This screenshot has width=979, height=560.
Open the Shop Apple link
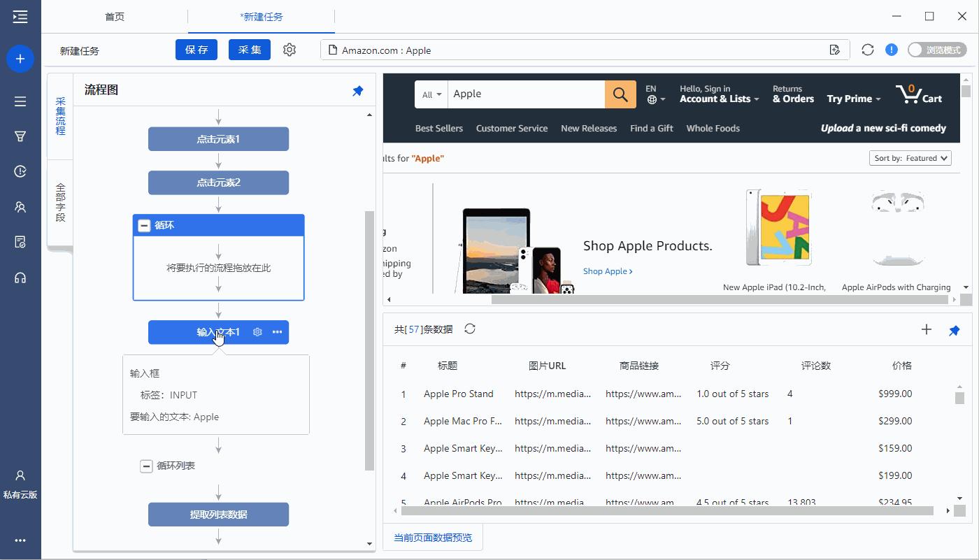(x=608, y=271)
